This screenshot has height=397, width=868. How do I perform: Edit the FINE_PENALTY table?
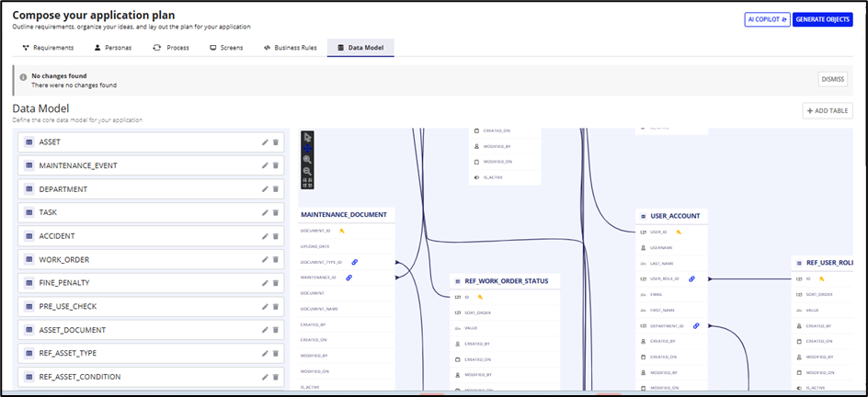tap(265, 282)
